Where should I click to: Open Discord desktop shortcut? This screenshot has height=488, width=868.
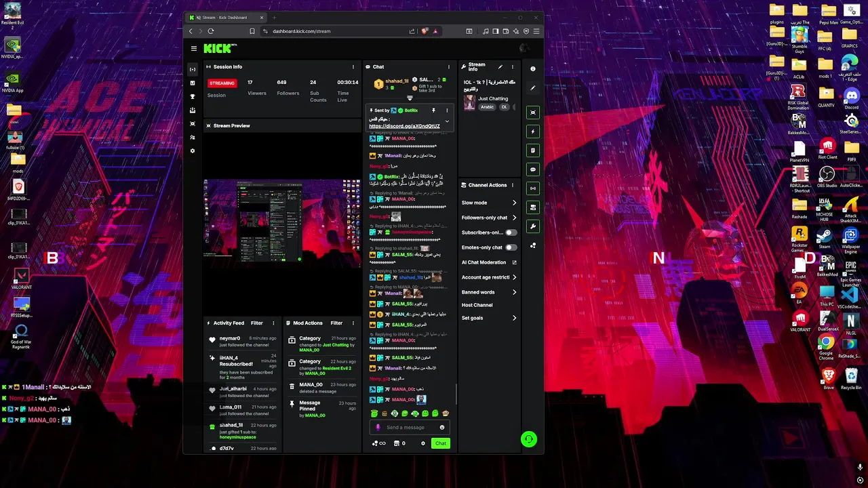click(x=851, y=99)
